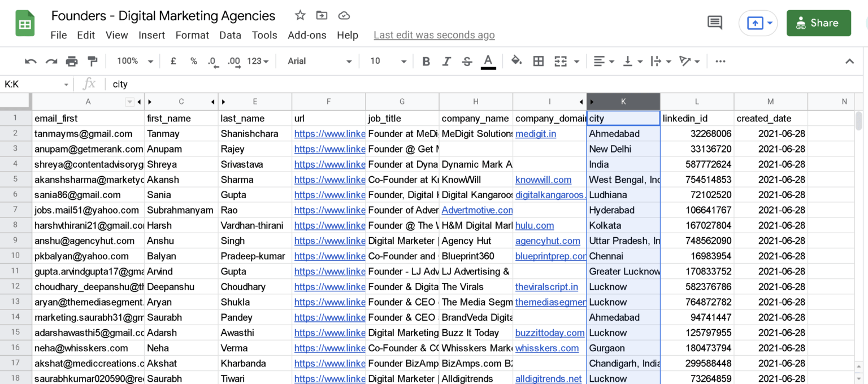Follow the medigit.in link in row 2

click(535, 134)
